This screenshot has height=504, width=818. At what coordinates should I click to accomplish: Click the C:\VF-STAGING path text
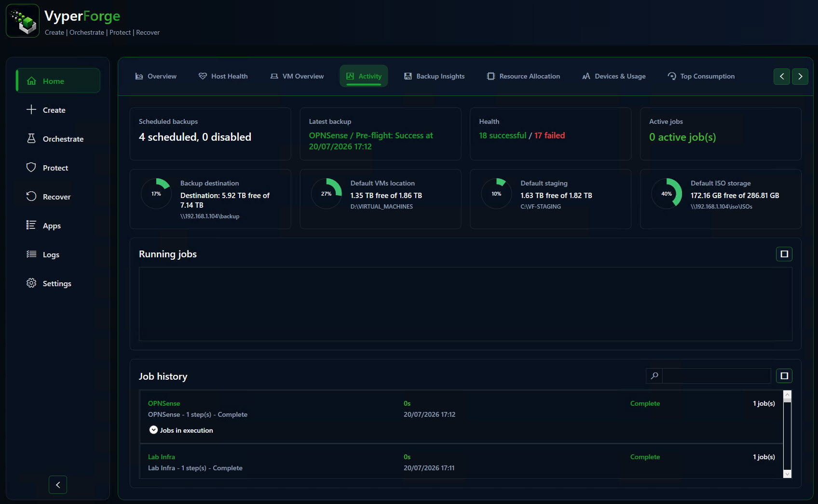541,207
